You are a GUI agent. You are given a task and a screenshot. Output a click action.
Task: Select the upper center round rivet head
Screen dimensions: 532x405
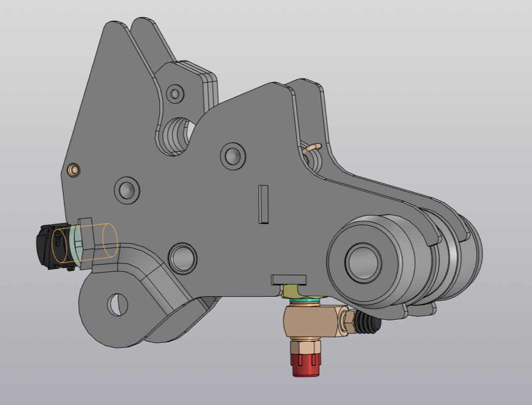(x=233, y=155)
